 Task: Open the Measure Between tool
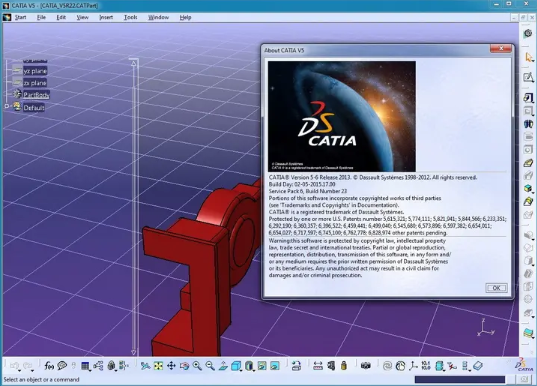[x=318, y=366]
